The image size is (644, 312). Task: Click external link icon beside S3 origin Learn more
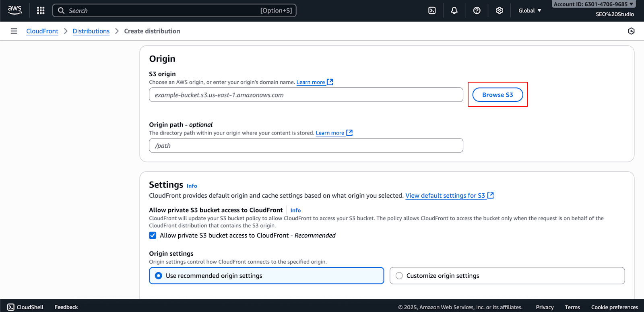330,82
